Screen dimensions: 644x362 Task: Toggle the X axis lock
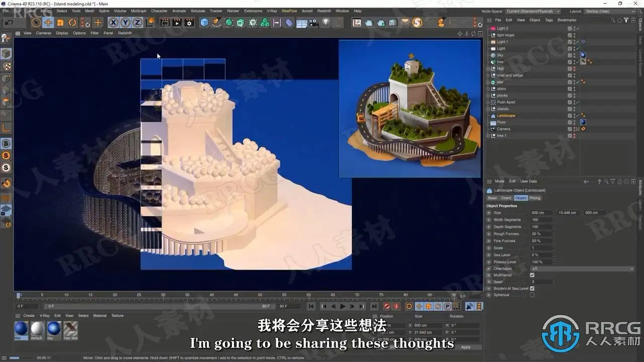[113, 22]
